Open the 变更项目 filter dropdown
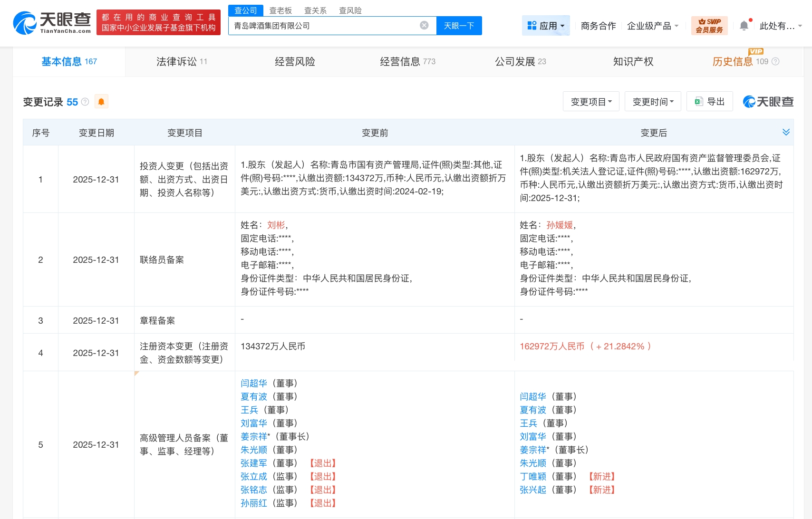Viewport: 812px width, 519px height. tap(590, 101)
